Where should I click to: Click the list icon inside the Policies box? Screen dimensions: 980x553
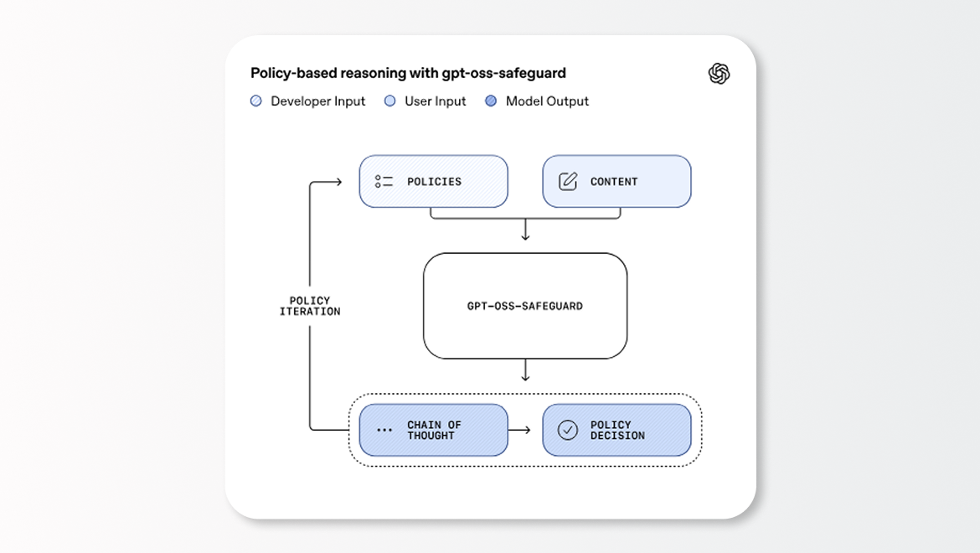click(x=384, y=181)
